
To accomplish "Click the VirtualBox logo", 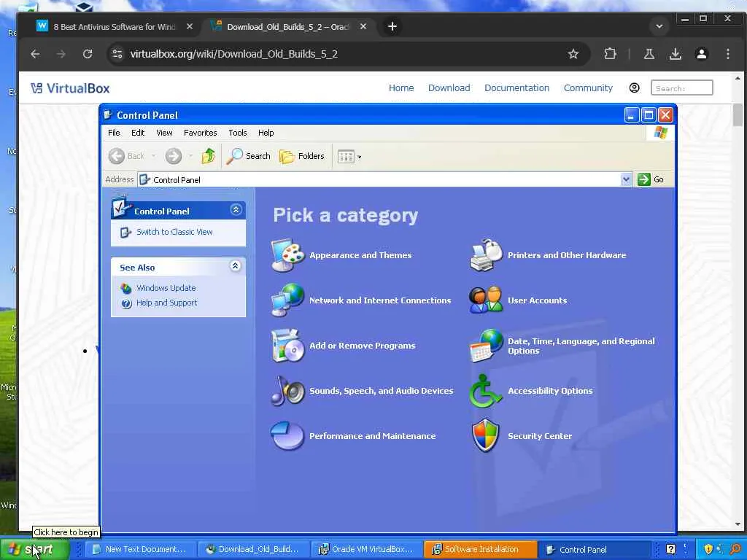I will click(70, 88).
